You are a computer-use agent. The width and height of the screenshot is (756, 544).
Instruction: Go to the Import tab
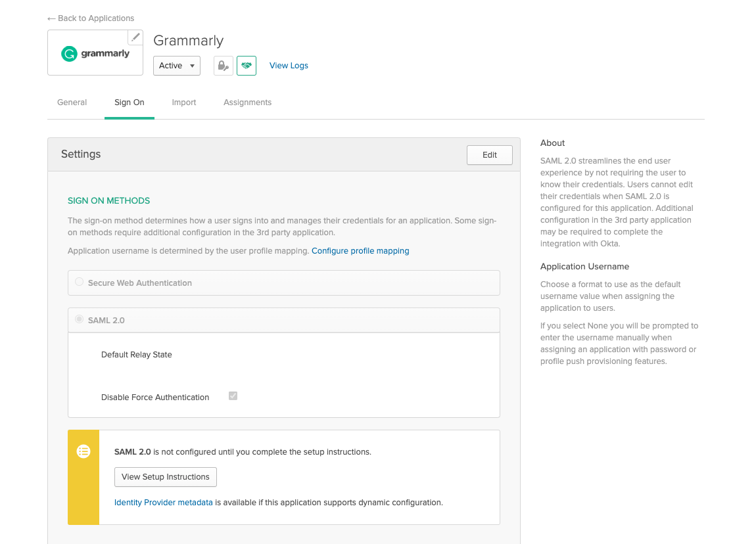pos(184,102)
